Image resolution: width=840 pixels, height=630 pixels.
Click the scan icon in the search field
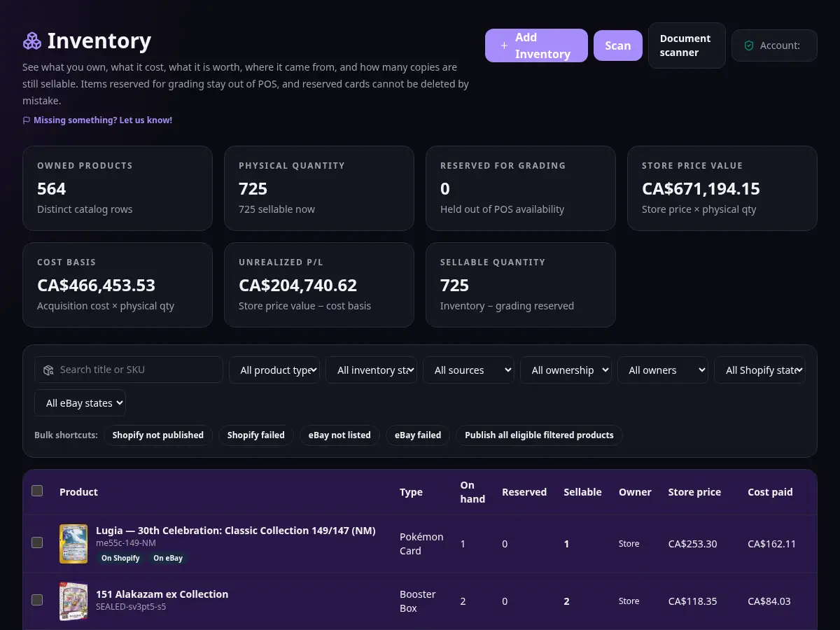click(x=48, y=370)
